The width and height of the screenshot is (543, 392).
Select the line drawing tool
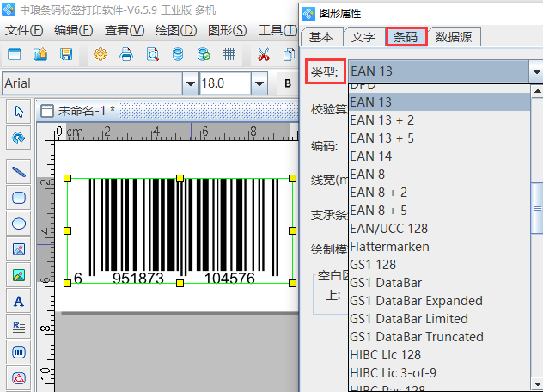click(19, 172)
